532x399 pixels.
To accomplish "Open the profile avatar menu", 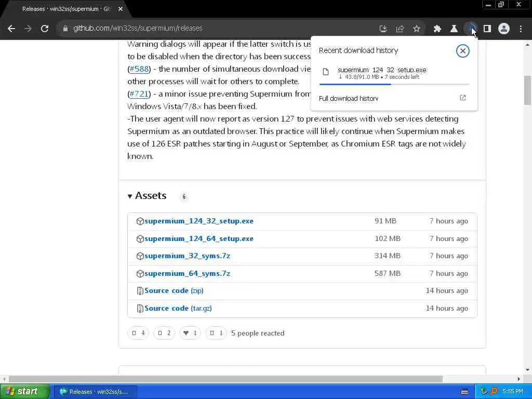I will pos(504,29).
